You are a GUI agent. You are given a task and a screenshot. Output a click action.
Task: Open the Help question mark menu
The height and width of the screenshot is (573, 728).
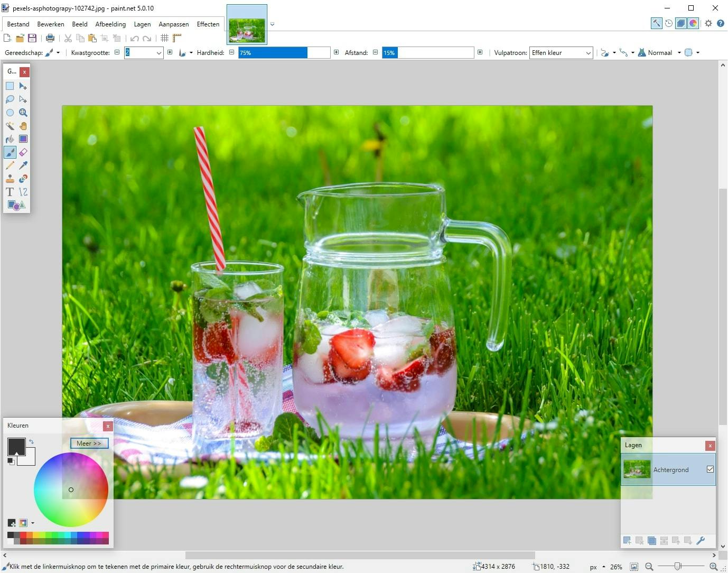pyautogui.click(x=721, y=23)
